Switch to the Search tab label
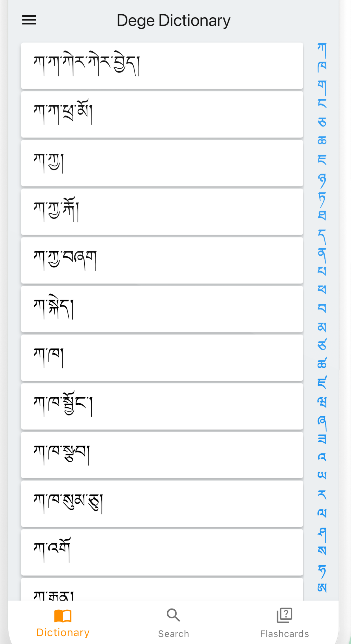 point(173,634)
